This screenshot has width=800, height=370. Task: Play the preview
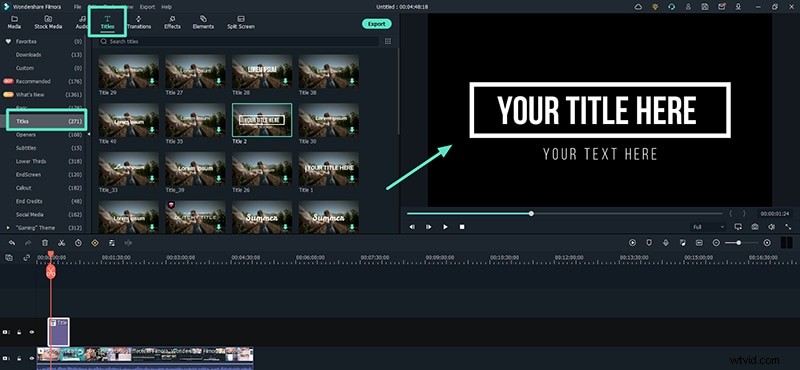coord(445,227)
